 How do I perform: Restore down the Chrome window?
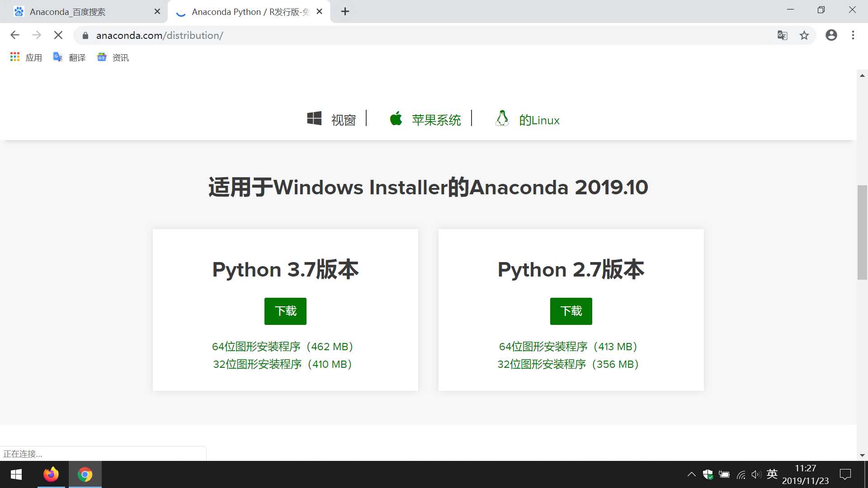(821, 10)
